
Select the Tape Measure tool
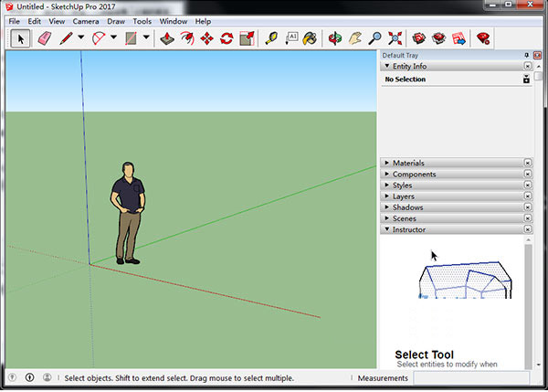271,38
